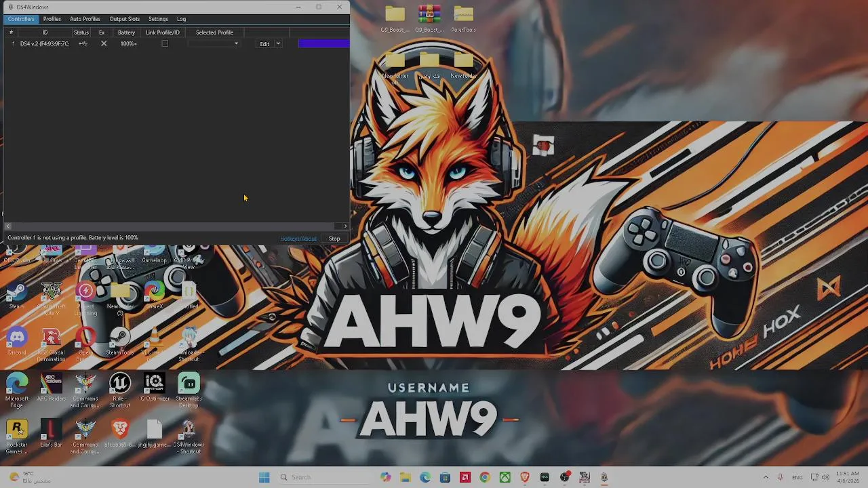Click the Edit button for controller 1
The height and width of the screenshot is (488, 868).
coord(264,44)
